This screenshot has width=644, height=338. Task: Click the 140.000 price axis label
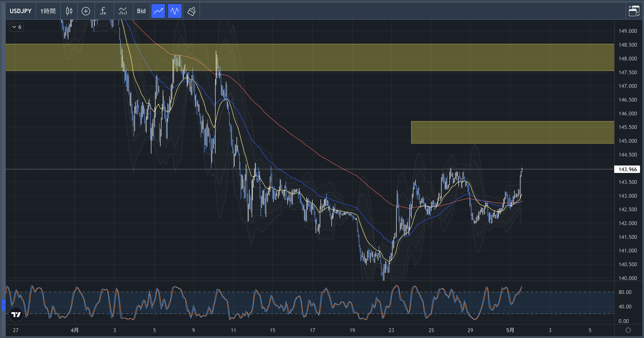(628, 278)
